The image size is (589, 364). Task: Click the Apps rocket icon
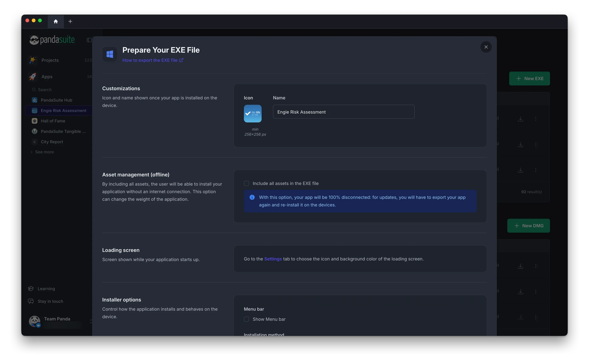coord(33,77)
